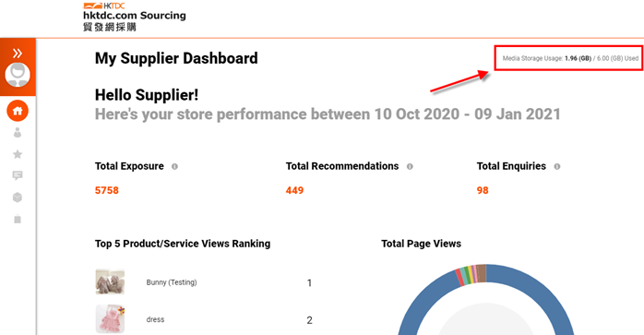
Task: Show Total Exposure info tooltip icon
Action: point(174,166)
